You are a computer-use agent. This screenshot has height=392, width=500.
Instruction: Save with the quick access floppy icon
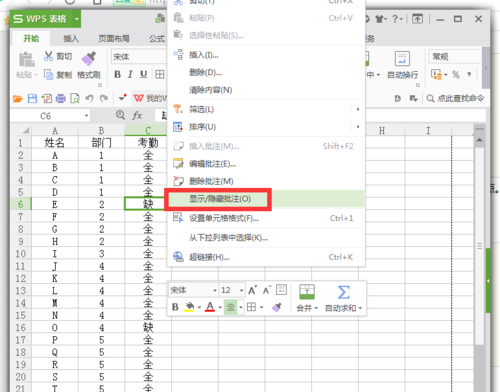(32, 99)
